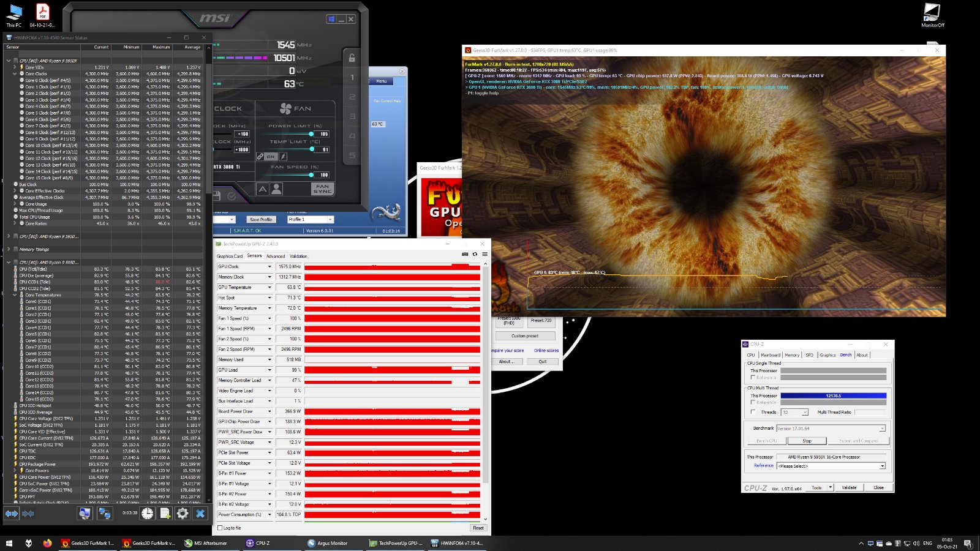Image resolution: width=980 pixels, height=551 pixels.
Task: Open the 'Online scores' link in FurMark
Action: point(546,351)
